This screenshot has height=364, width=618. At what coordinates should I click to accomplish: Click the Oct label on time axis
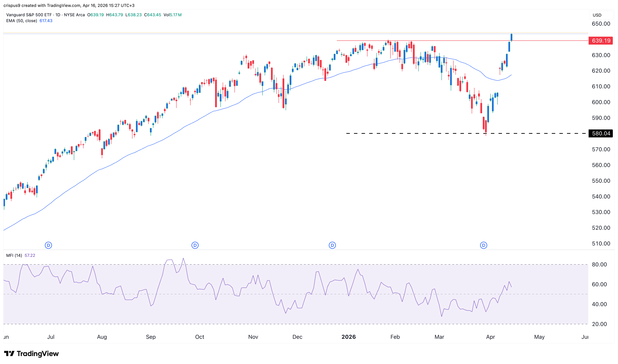point(199,337)
